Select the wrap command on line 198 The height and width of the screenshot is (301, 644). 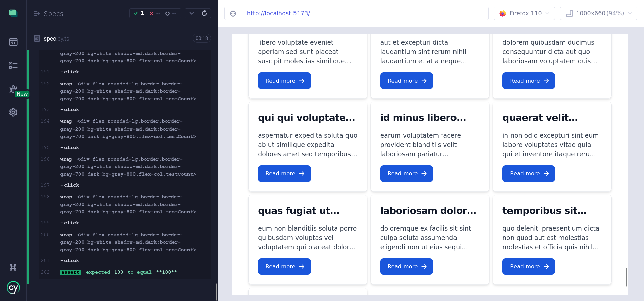(x=125, y=204)
